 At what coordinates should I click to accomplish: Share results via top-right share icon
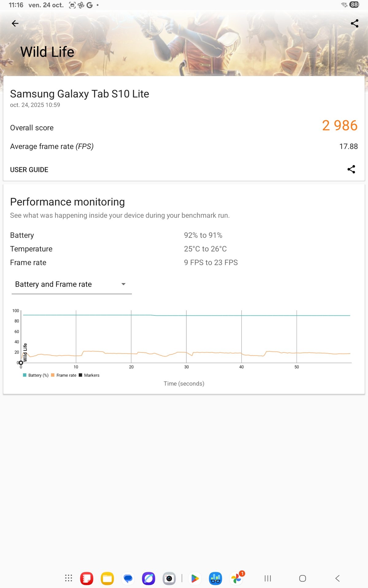coord(355,24)
